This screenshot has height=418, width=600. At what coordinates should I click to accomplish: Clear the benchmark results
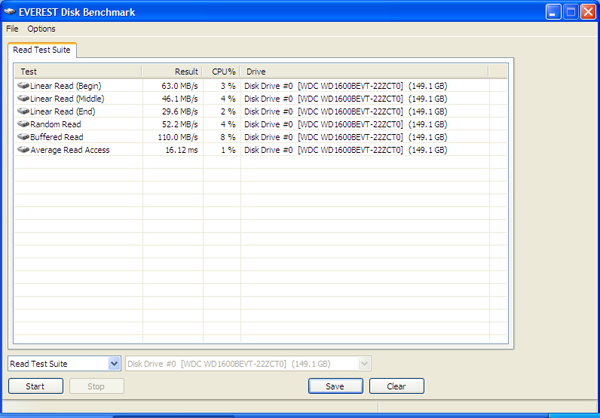396,386
